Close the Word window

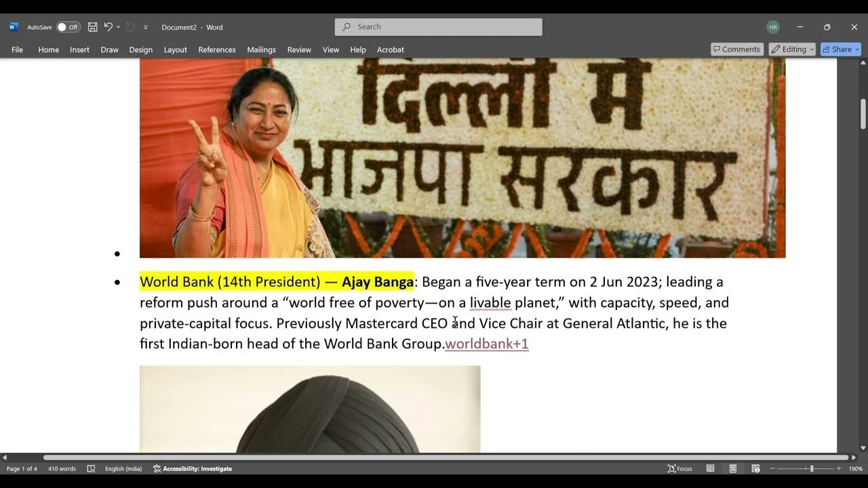point(854,27)
